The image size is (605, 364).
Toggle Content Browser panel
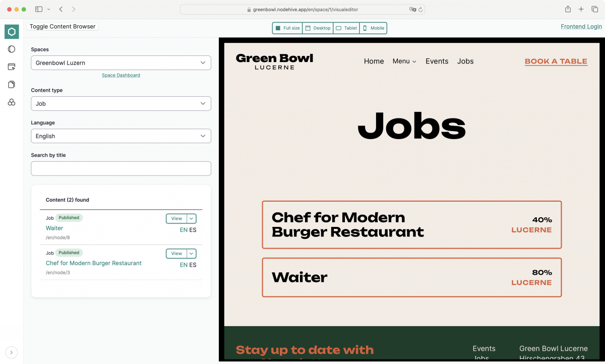pos(63,27)
